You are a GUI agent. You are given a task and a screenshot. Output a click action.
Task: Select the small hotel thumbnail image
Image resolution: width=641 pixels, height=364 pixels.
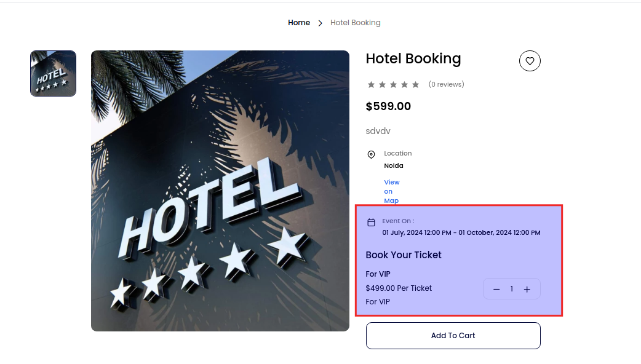tap(53, 73)
